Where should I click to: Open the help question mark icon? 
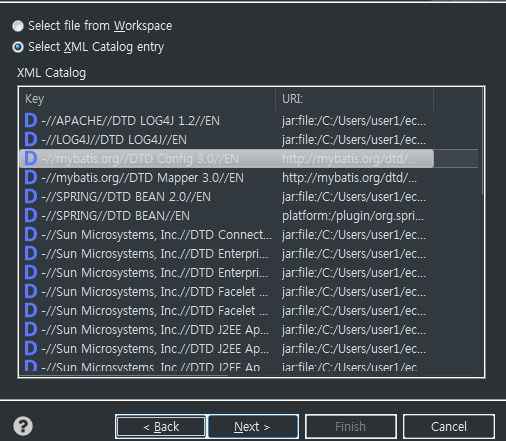tap(23, 426)
